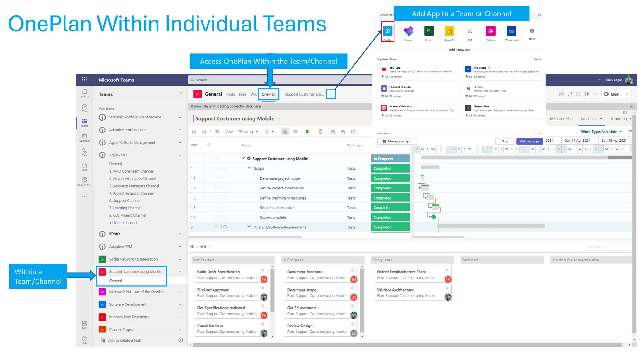Click Get more apps button
The image size is (644, 362).
click(530, 141)
